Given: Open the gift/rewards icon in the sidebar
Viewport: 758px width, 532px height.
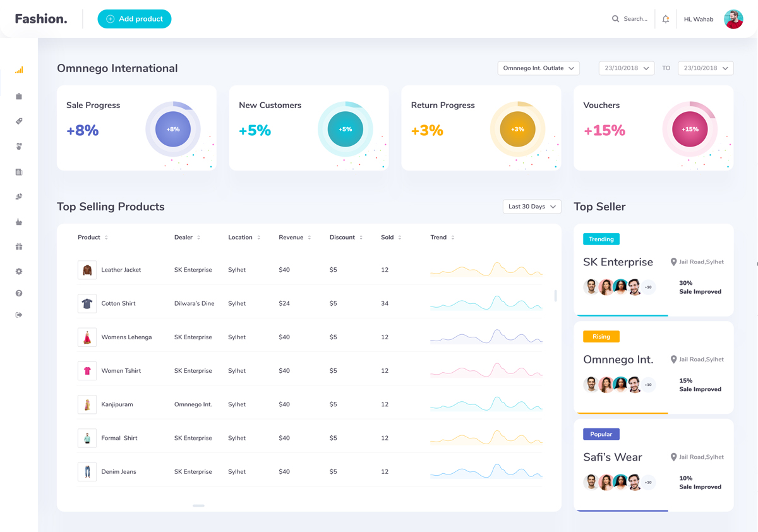Looking at the screenshot, I should click(x=18, y=246).
